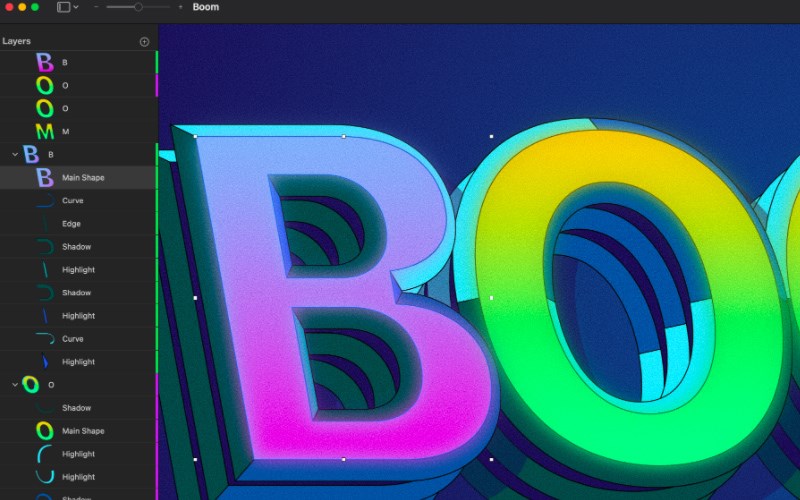Open the sidebar options chevron in title bar
Screen dimensions: 800x500
click(76, 7)
